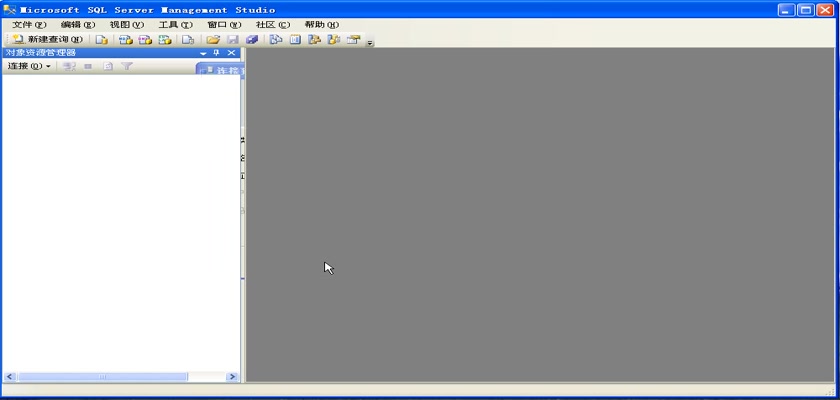840x400 pixels.
Task: Start an Analysis Services MDX Query
Action: 126,40
